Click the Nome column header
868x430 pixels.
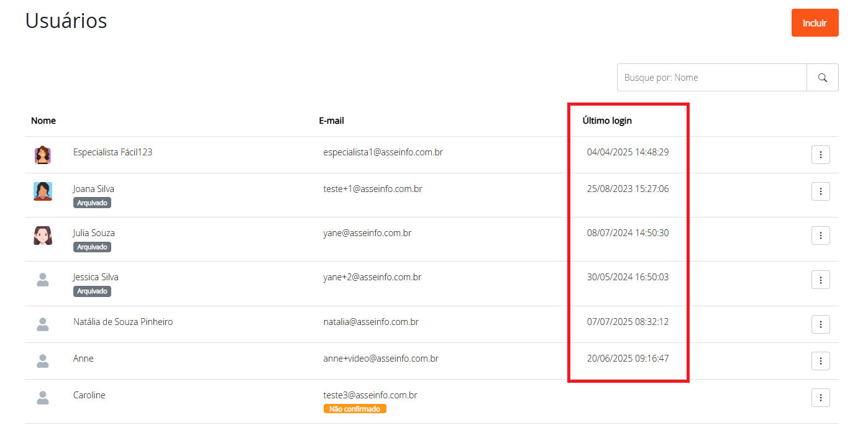[x=43, y=121]
